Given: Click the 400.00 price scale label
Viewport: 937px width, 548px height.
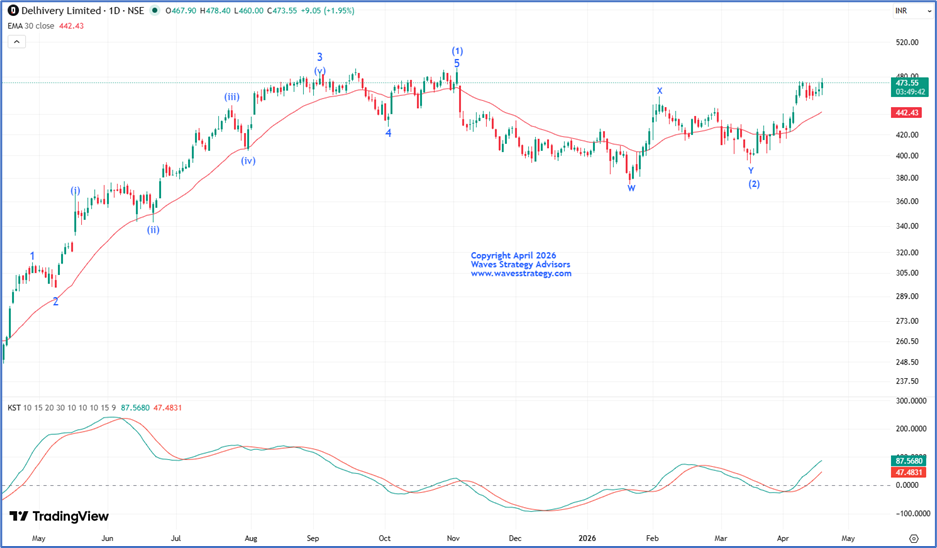Looking at the screenshot, I should 907,156.
